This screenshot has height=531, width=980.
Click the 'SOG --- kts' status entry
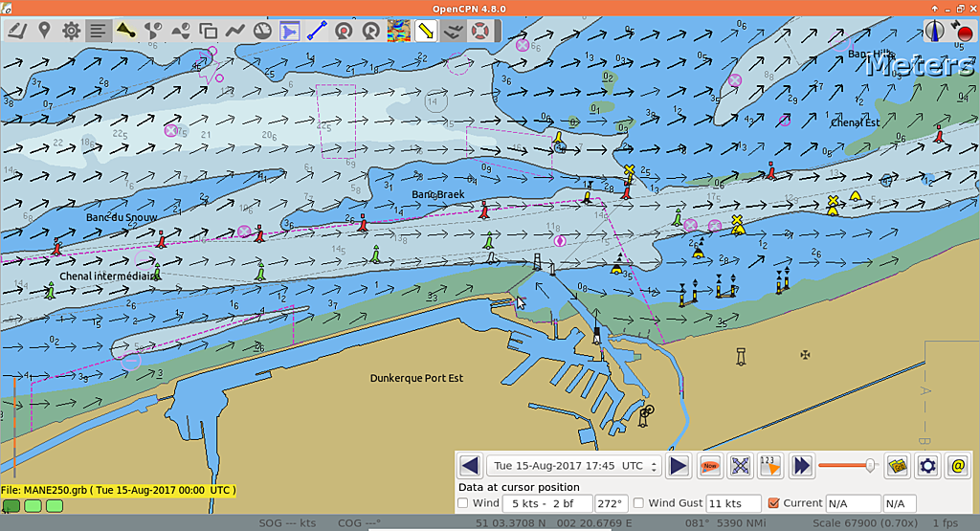click(x=287, y=523)
